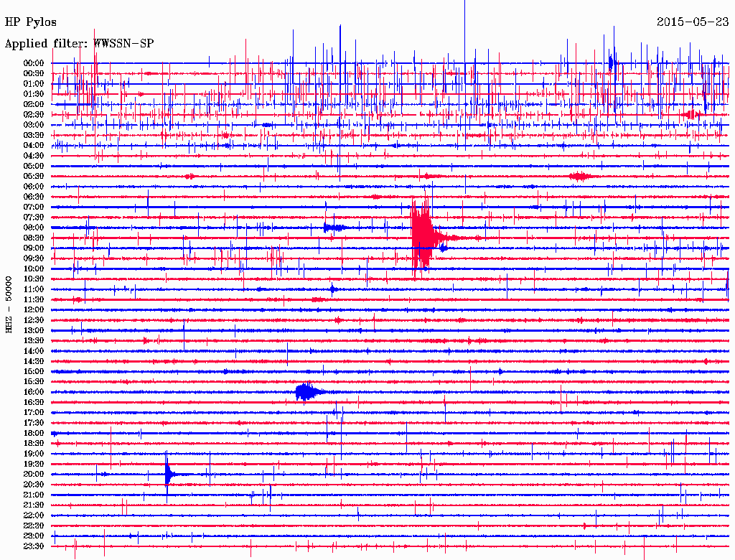Screen dimensions: 735x560
Task: Select the 17:00 time label
Action: click(x=34, y=414)
